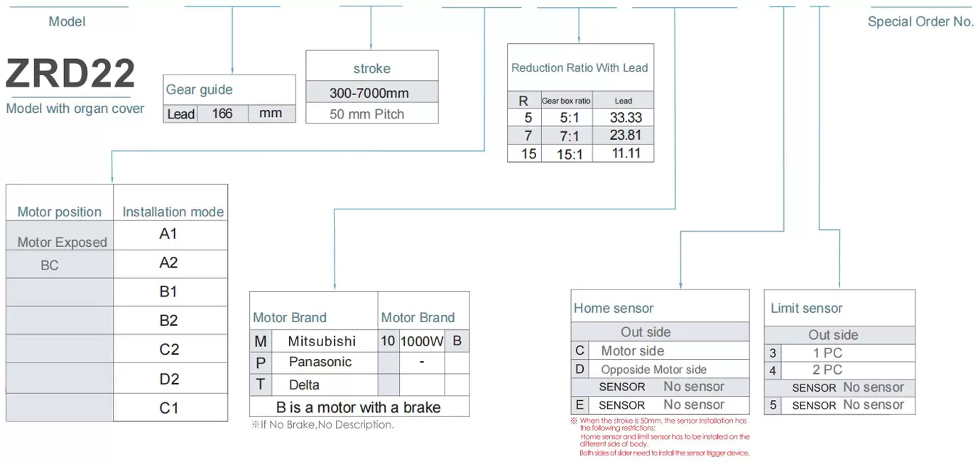Select the 2 PC limit sensor option

click(827, 370)
